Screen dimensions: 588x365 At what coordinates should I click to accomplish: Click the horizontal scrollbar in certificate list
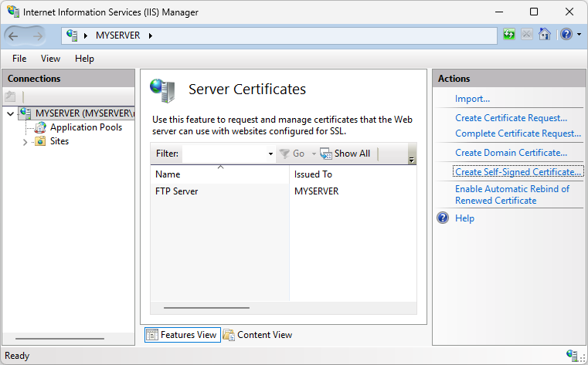(x=206, y=307)
